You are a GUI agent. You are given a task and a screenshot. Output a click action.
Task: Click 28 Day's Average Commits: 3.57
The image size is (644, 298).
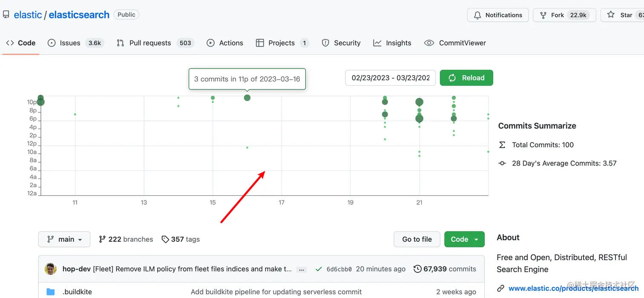tap(564, 163)
